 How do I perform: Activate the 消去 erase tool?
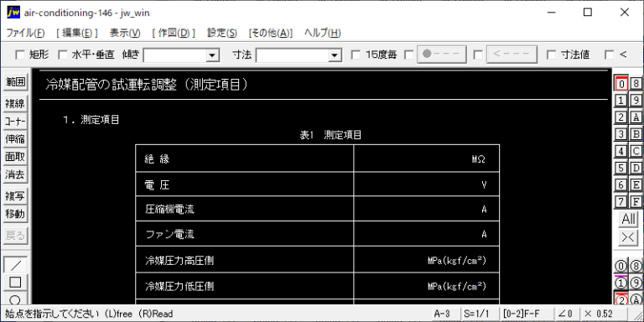click(x=15, y=175)
